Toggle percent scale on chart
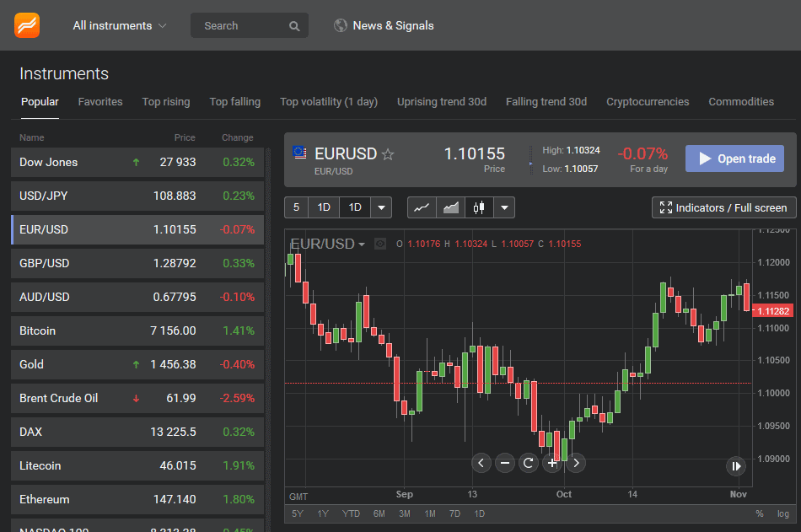801x532 pixels. click(x=760, y=513)
